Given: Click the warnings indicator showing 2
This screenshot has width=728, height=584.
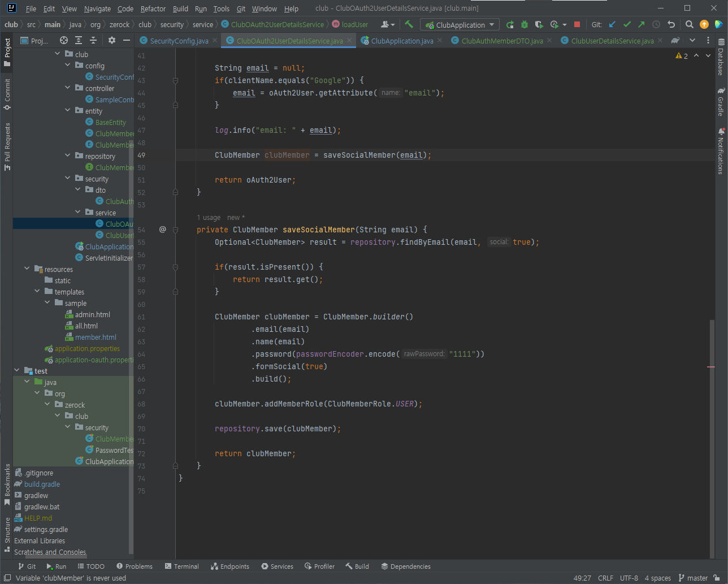Looking at the screenshot, I should click(x=682, y=55).
